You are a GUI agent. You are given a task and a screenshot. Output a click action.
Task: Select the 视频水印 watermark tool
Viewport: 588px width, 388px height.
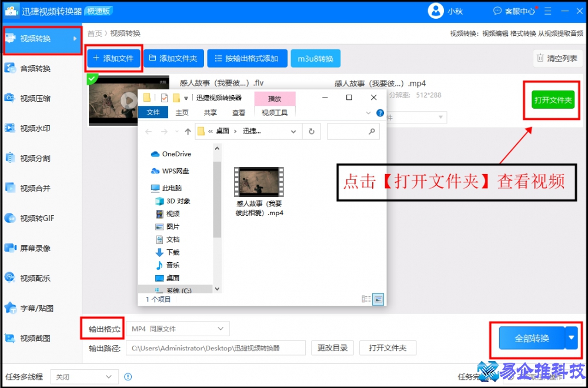pos(35,128)
